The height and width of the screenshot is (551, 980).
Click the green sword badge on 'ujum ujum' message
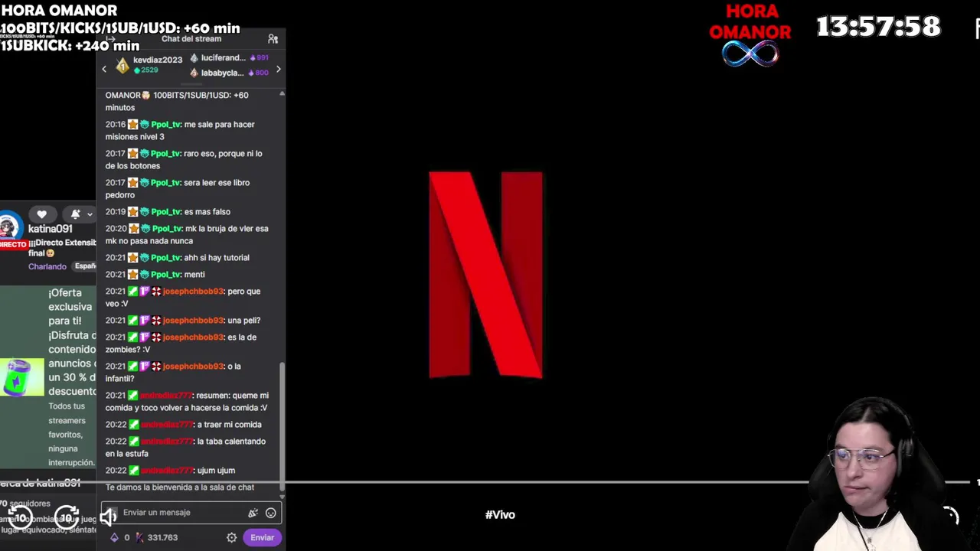(132, 471)
